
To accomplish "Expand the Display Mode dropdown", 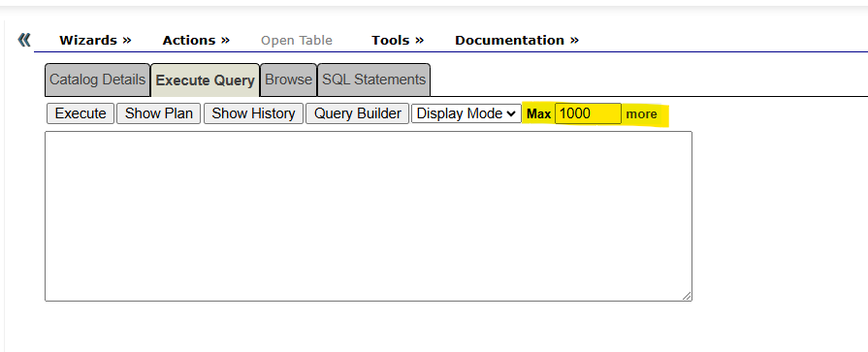I will tap(466, 113).
